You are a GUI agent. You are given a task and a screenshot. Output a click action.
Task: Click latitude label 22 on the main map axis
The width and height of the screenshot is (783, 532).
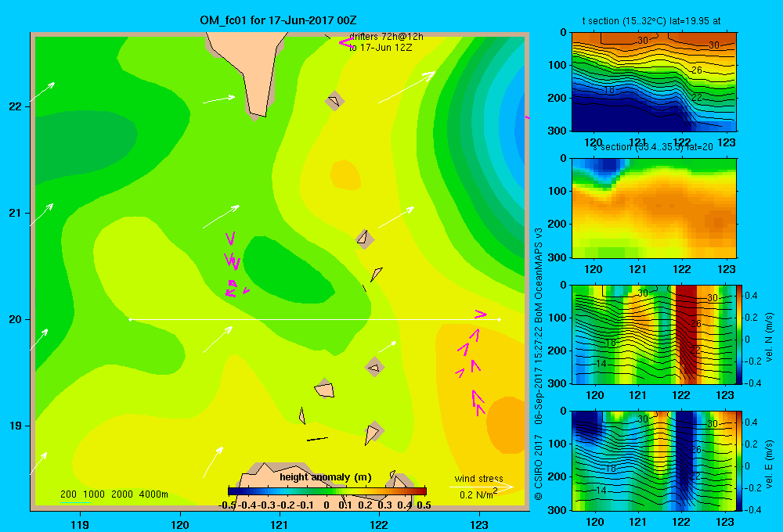click(15, 106)
